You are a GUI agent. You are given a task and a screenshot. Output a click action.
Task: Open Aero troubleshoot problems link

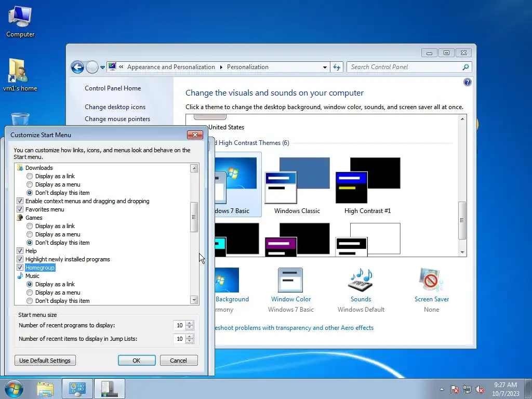294,328
